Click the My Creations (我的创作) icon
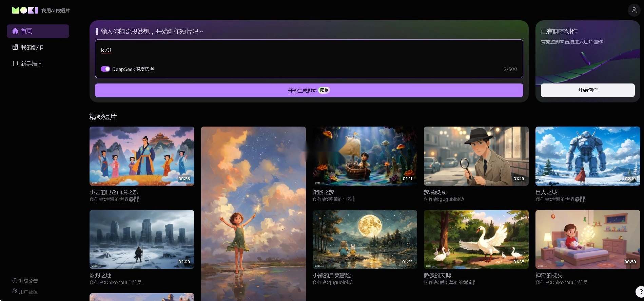 coord(15,47)
